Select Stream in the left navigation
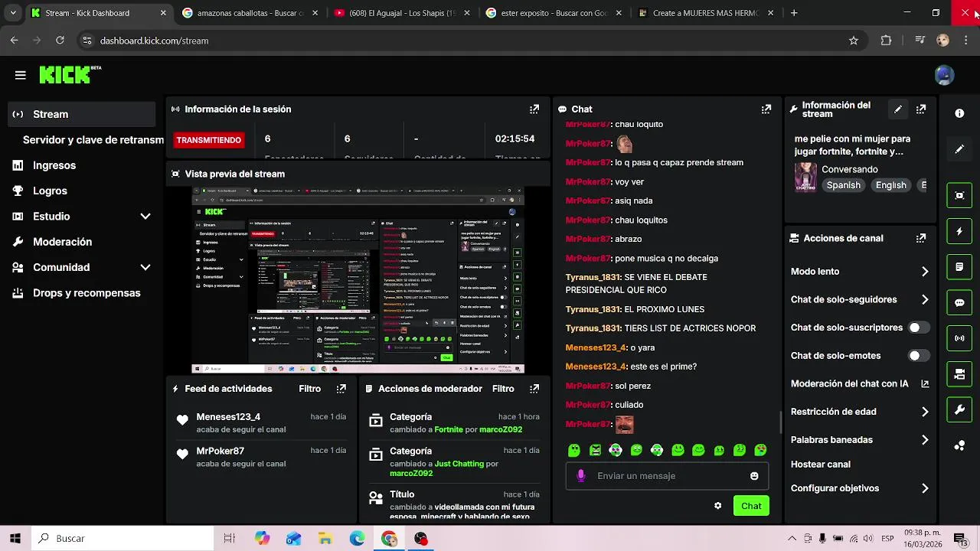 [x=81, y=114]
